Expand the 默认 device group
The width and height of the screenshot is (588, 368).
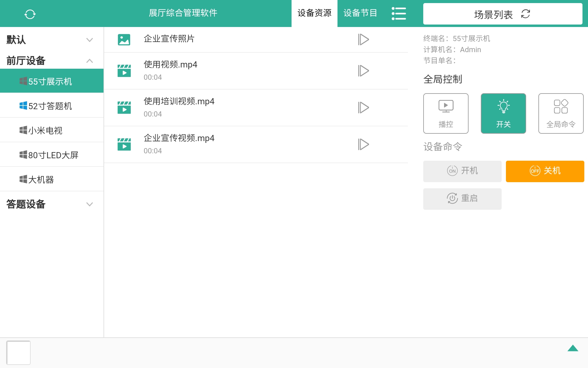[89, 40]
